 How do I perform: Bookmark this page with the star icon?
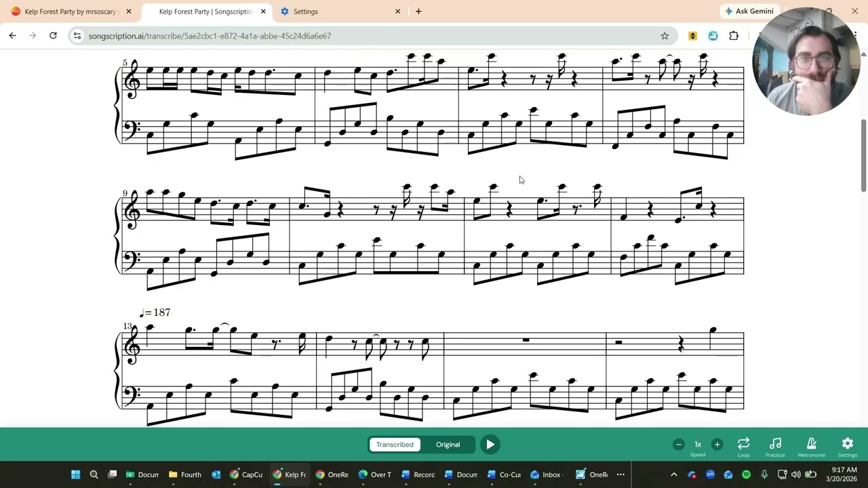(x=665, y=36)
